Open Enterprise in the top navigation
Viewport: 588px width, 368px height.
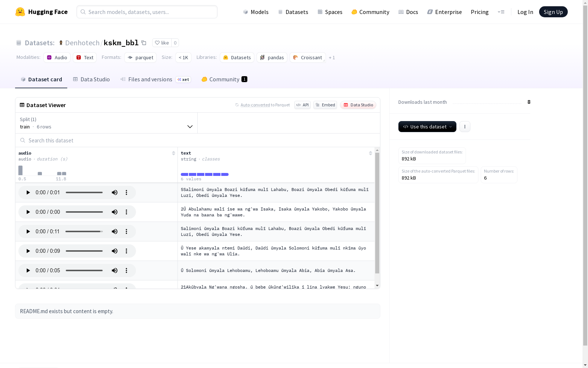pyautogui.click(x=445, y=12)
